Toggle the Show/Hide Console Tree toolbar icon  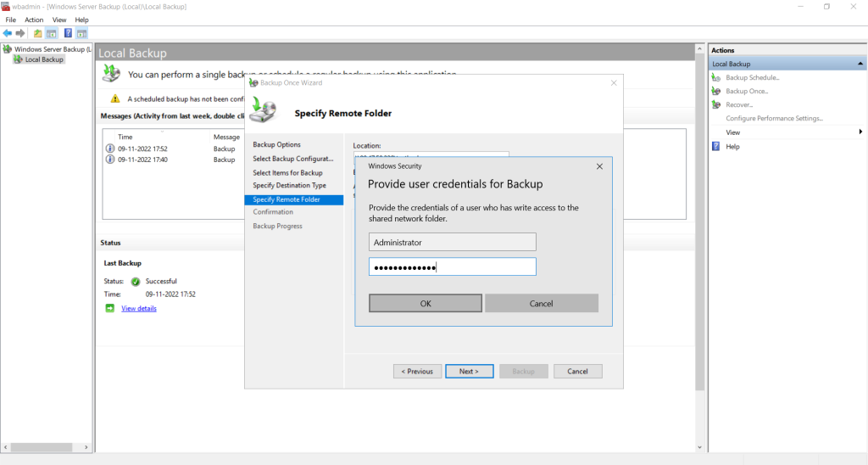(x=51, y=33)
